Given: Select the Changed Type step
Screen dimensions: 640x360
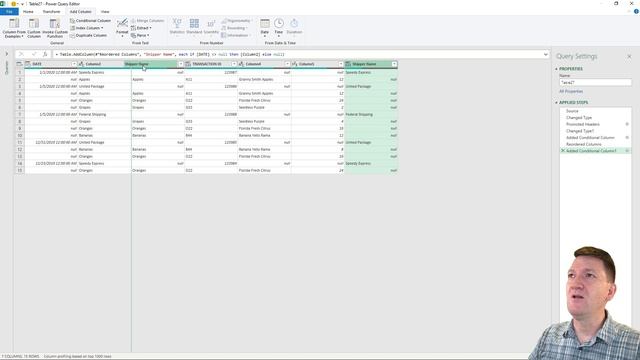Looking at the screenshot, I should (579, 118).
